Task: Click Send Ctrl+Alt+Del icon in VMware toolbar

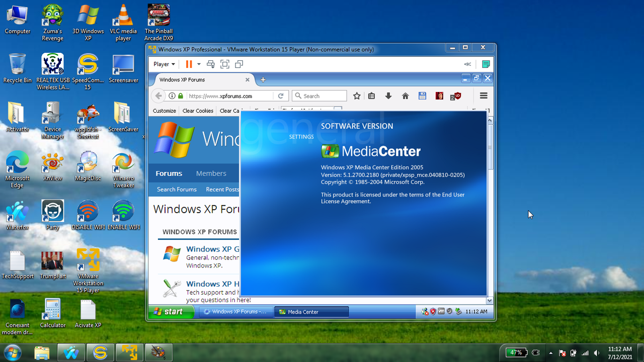Action: tap(211, 64)
